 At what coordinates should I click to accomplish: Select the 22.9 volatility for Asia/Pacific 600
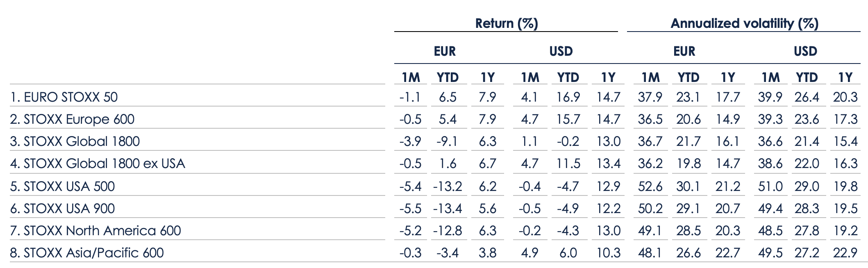pyautogui.click(x=845, y=253)
